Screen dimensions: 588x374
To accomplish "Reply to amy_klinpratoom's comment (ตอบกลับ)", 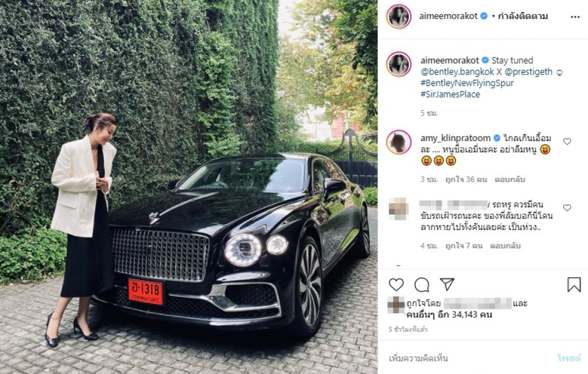I will click(510, 180).
